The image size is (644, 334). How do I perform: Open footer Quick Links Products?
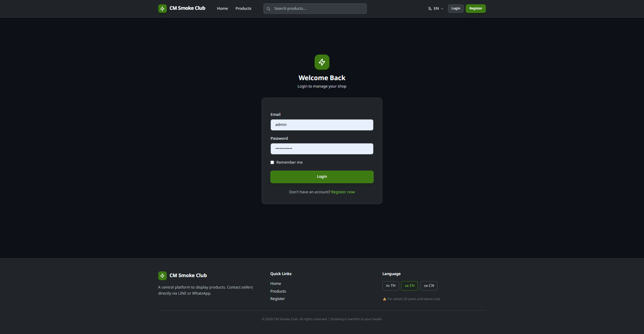point(278,291)
